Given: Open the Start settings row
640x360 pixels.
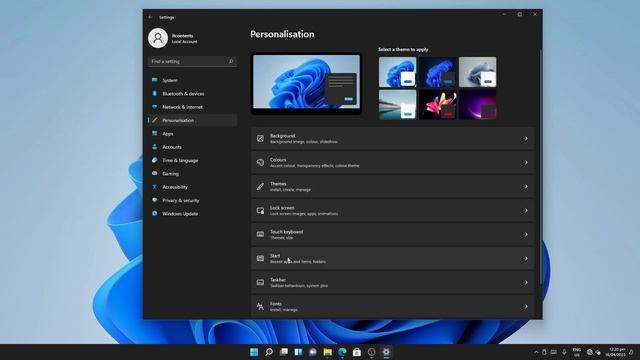Looking at the screenshot, I should coord(393,258).
